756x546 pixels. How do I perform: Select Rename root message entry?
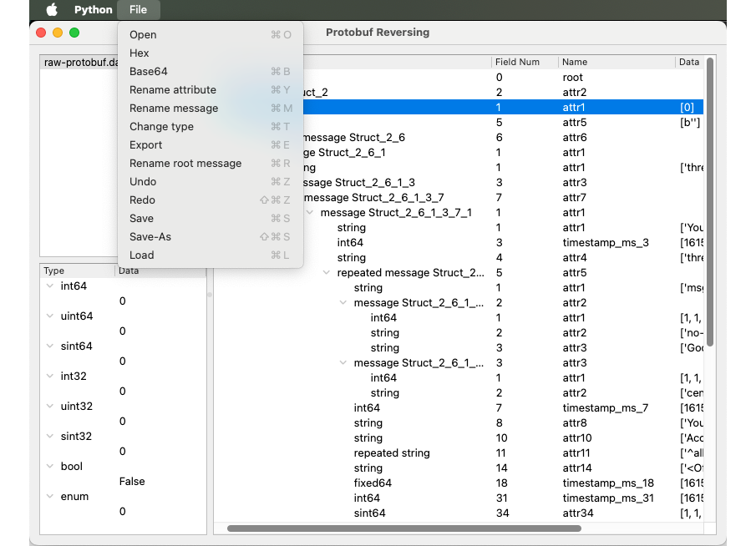coord(211,163)
